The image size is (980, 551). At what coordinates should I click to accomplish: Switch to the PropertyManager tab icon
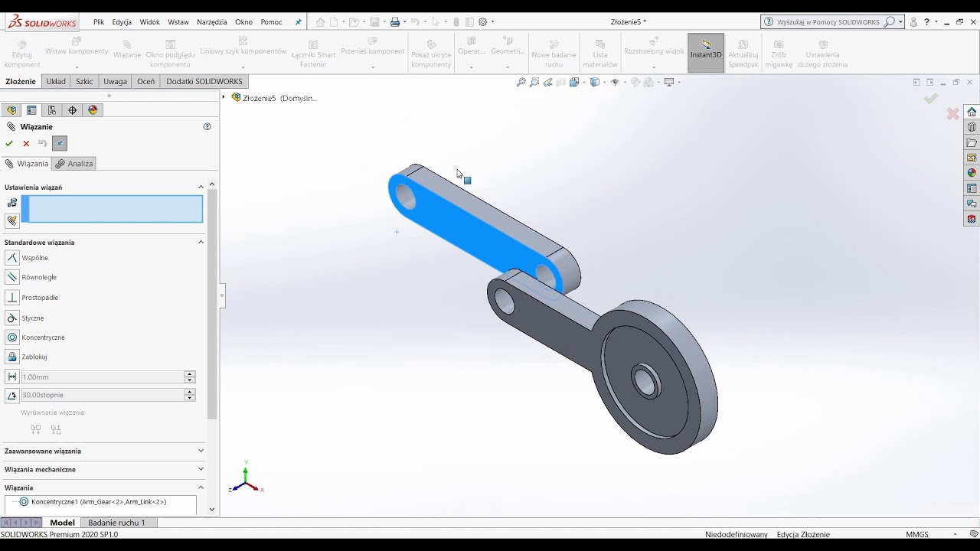31,110
